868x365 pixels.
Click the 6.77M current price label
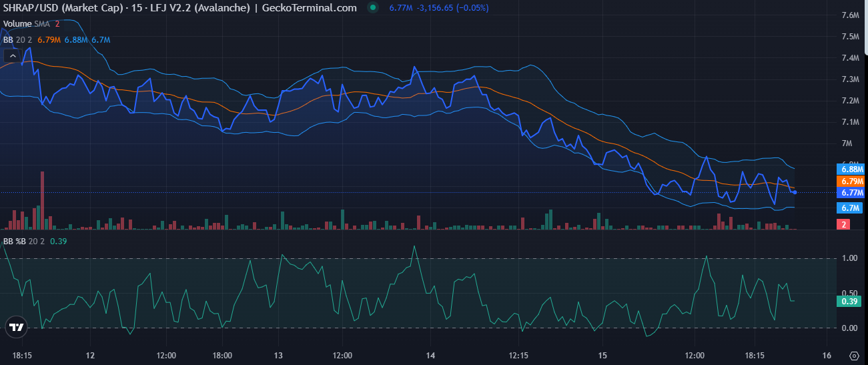[x=852, y=192]
